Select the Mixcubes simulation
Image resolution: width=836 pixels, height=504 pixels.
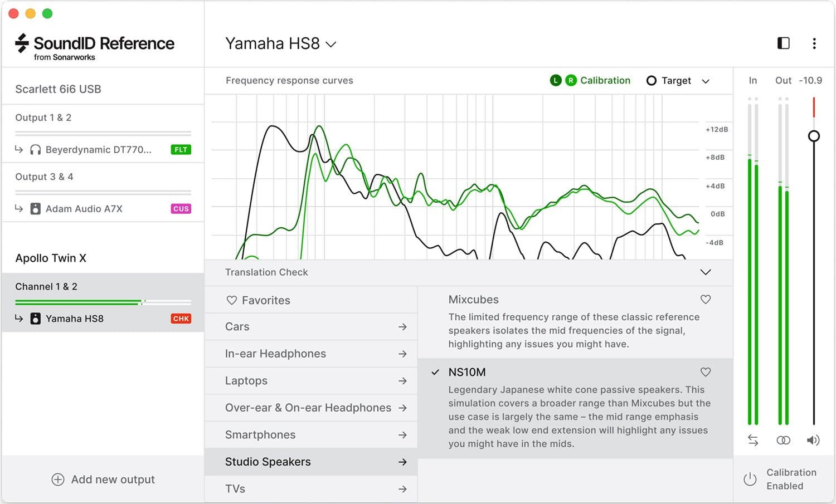(x=575, y=322)
